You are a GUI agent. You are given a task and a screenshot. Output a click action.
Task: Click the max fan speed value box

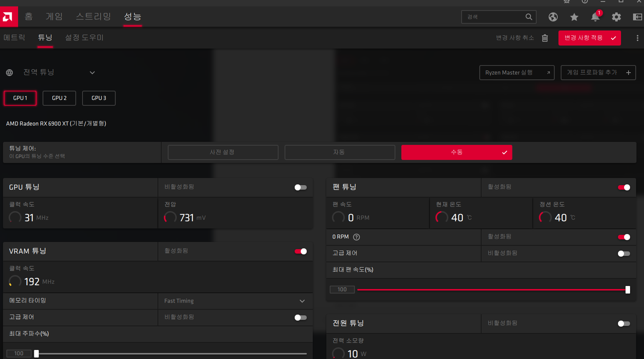[x=342, y=290]
